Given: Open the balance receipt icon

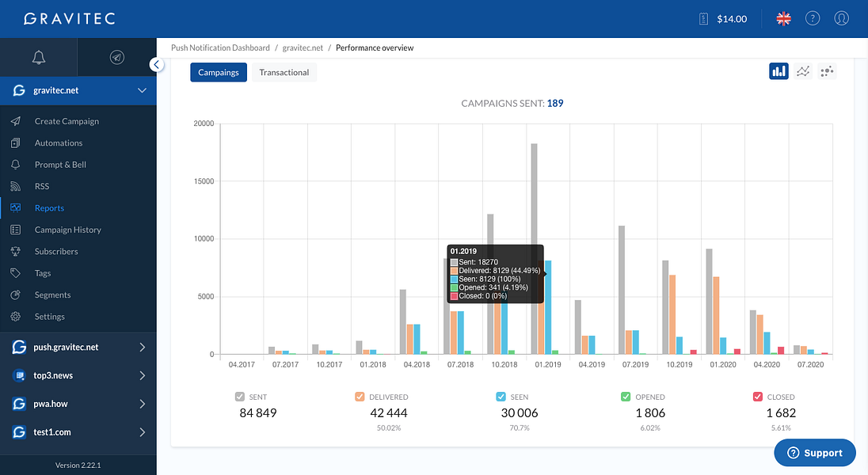Looking at the screenshot, I should click(703, 19).
